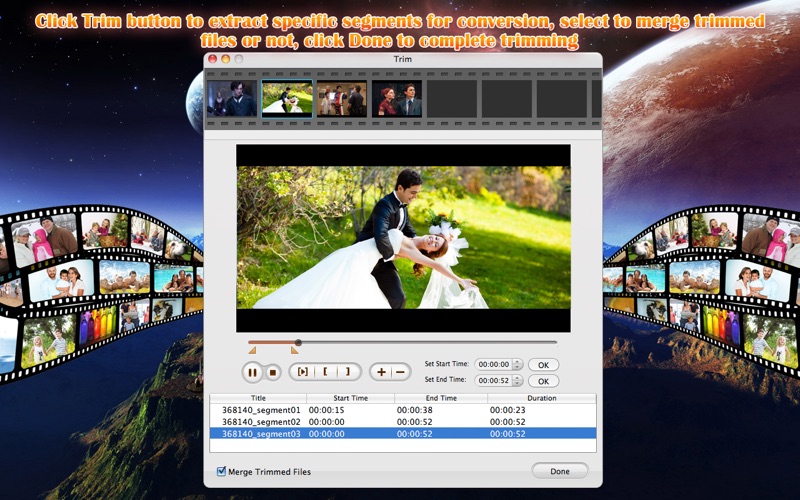Adjust the Set Start Time stepper arrows
Viewport: 800px width, 500px height.
[x=518, y=364]
